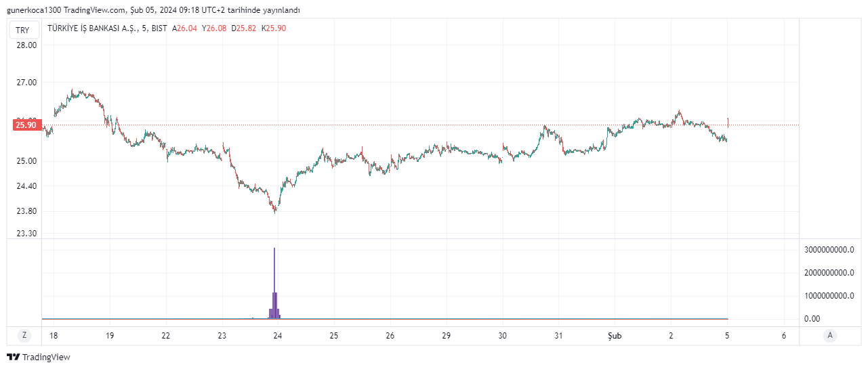Click the A26.04 open value in legend
This screenshot has height=369, width=868.
[184, 28]
